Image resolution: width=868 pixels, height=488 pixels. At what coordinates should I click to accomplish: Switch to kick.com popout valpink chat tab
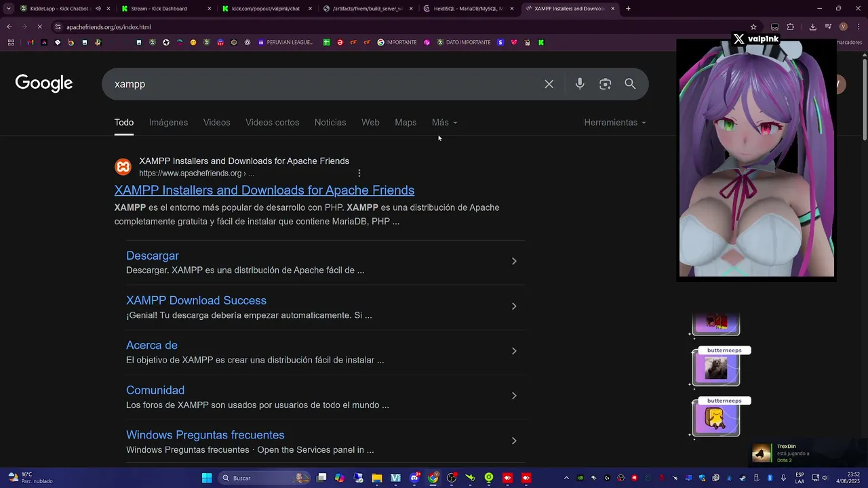coord(266,9)
